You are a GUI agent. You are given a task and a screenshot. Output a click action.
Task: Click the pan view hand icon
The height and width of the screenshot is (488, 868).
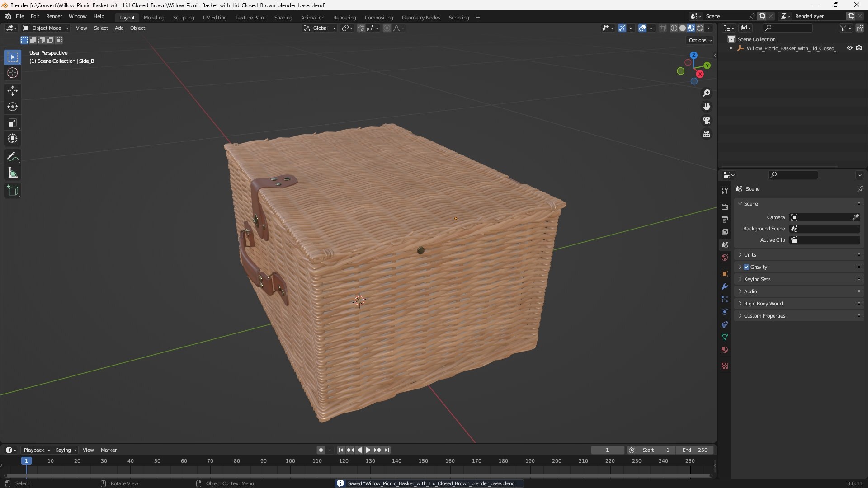click(x=707, y=107)
